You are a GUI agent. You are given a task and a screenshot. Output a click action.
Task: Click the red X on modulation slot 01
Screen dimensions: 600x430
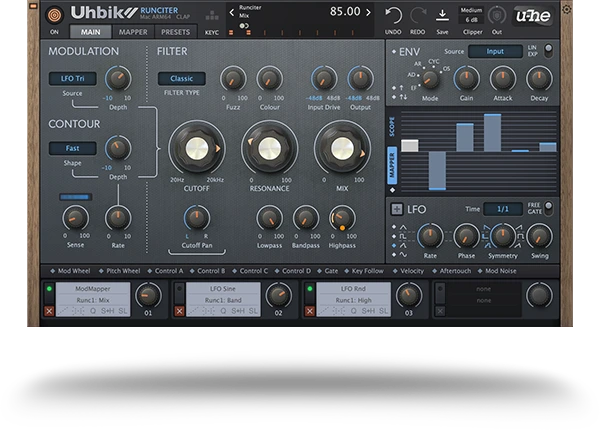point(49,311)
